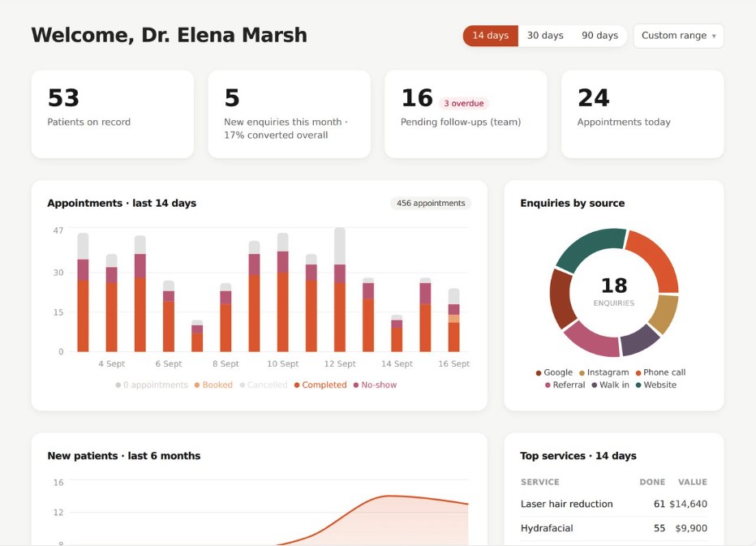
Task: Toggle Phone call in enquiries legend
Action: tap(660, 372)
